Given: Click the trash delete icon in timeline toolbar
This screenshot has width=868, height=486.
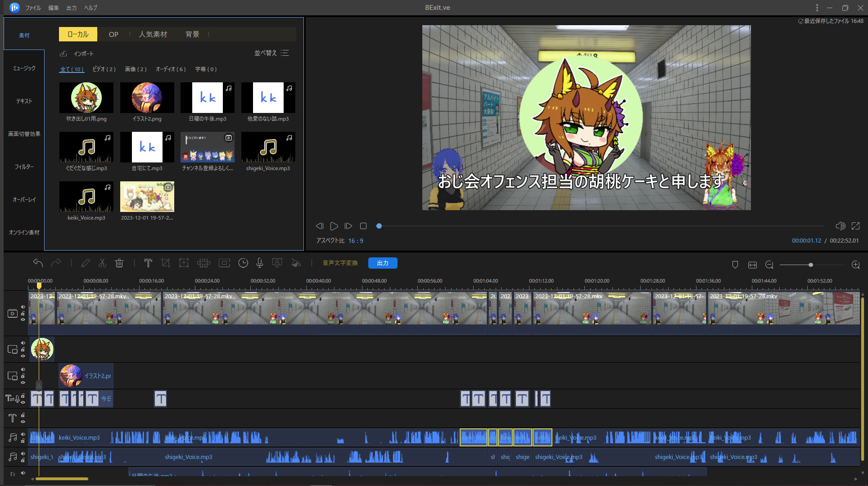Looking at the screenshot, I should [119, 263].
